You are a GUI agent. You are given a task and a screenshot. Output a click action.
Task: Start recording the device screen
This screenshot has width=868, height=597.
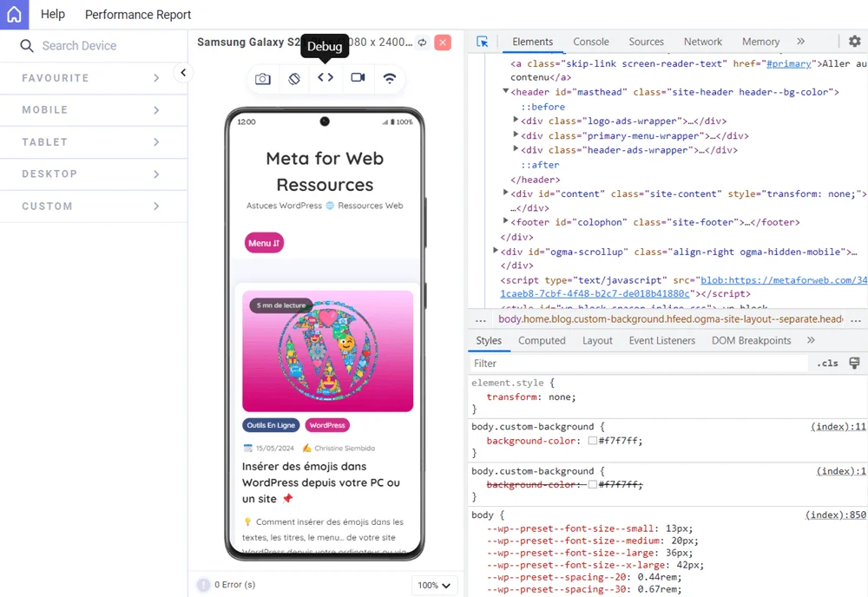pyautogui.click(x=357, y=78)
